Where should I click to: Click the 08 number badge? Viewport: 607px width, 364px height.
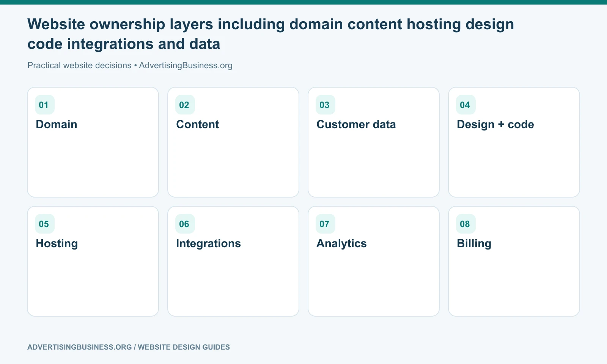[465, 224]
